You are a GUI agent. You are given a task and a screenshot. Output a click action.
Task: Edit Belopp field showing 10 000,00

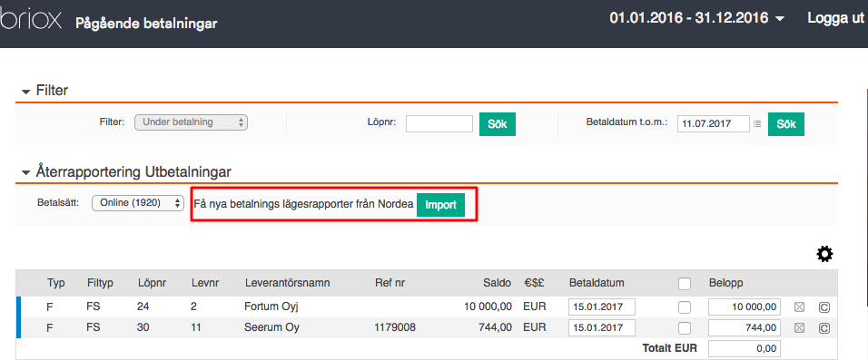745,306
